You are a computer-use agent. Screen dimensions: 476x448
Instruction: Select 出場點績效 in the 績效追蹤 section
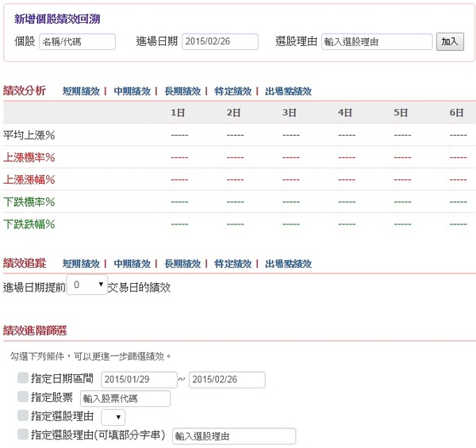(288, 263)
